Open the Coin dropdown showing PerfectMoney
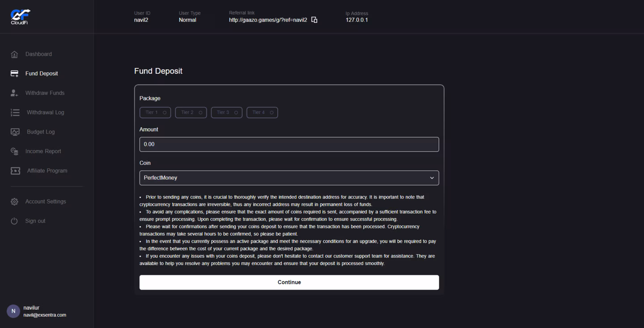644x328 pixels. point(289,178)
